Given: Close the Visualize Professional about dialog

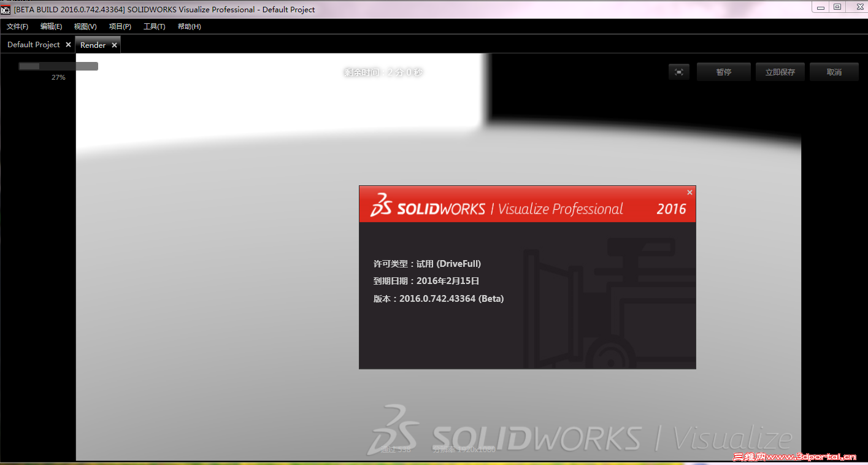Looking at the screenshot, I should click(x=689, y=193).
